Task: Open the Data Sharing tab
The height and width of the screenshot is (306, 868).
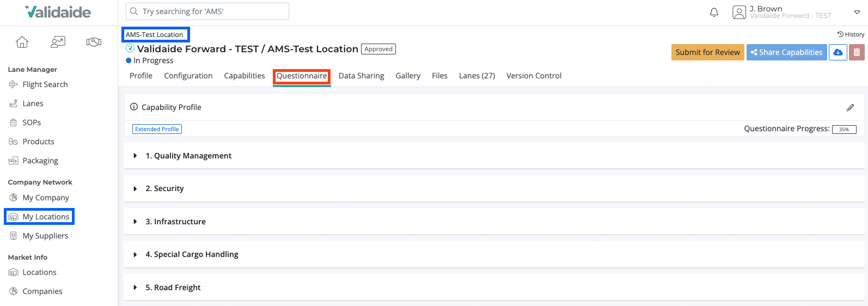Action: pyautogui.click(x=362, y=76)
